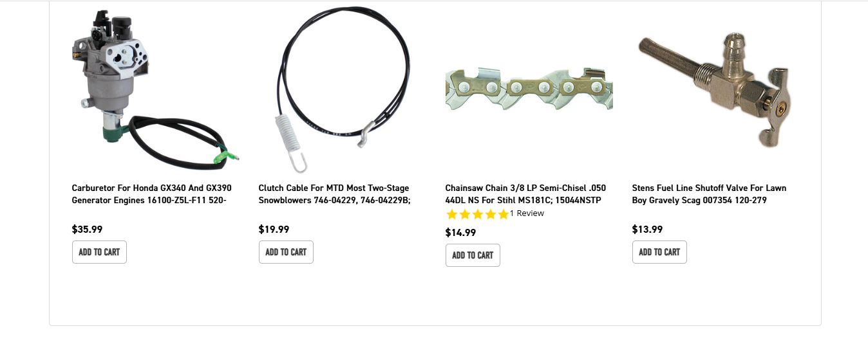Open the Carburetor For Honda GX340 title link
Image resolution: width=868 pixels, height=344 pixels.
[x=152, y=194]
